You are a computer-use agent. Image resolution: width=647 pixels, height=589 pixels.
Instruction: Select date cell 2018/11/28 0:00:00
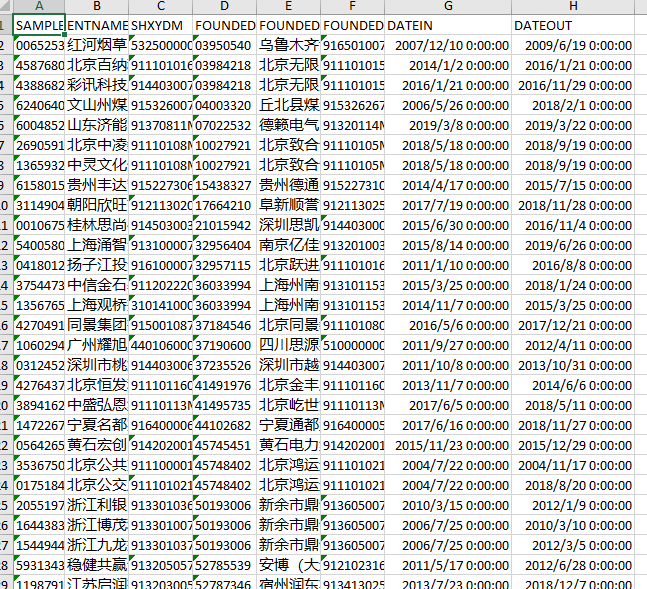573,205
